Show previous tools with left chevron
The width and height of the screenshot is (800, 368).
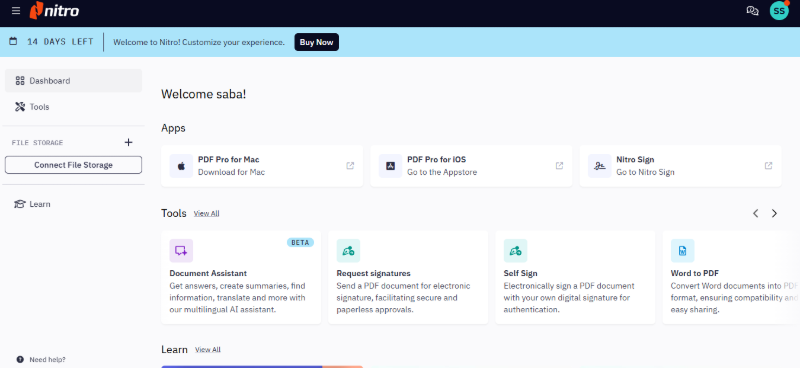click(756, 213)
